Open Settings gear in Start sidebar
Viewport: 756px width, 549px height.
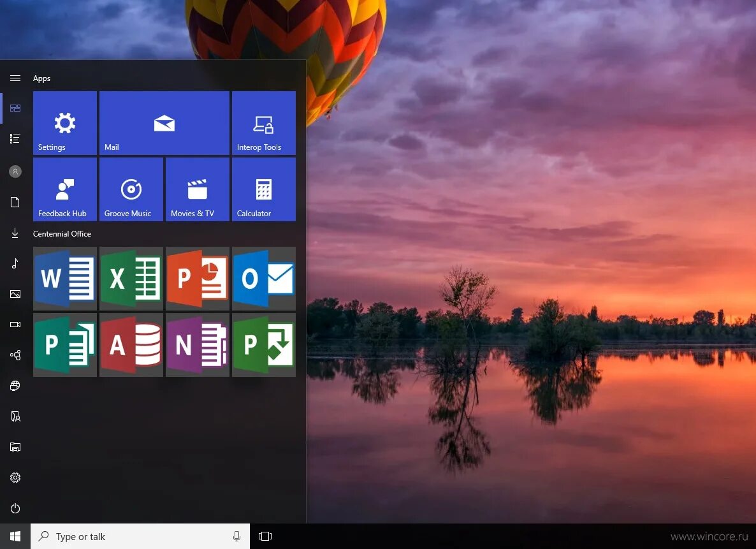[x=15, y=478]
